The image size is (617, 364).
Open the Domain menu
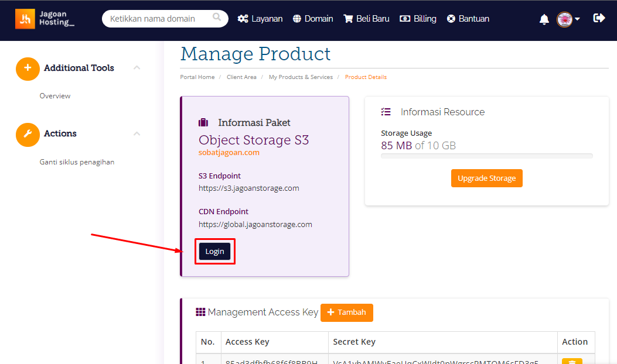(x=313, y=19)
